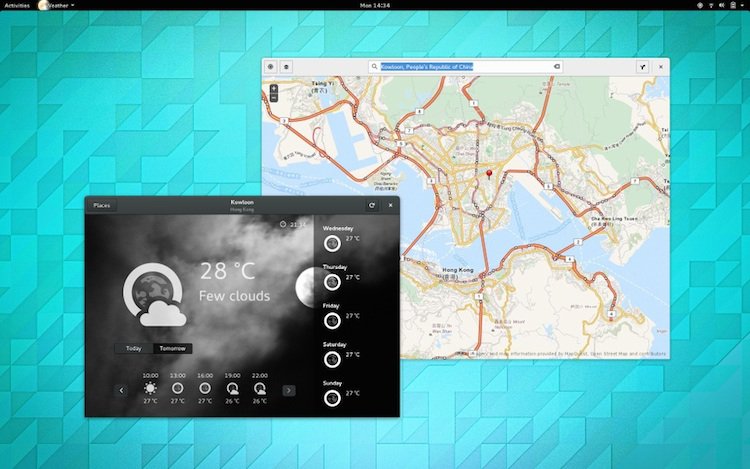Click Saturday's forecast icon
The image size is (750, 469).
point(332,360)
